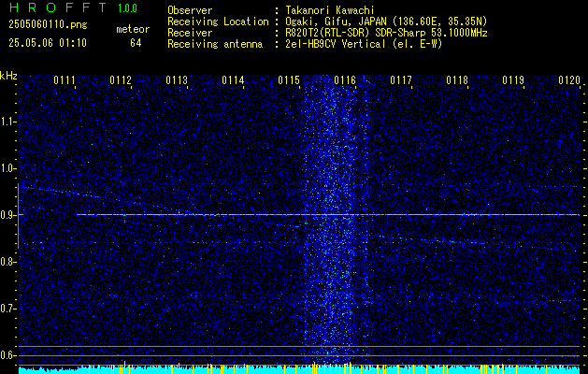The width and height of the screenshot is (588, 374).
Task: Select the filename 2505060110.png
Action: pos(48,25)
